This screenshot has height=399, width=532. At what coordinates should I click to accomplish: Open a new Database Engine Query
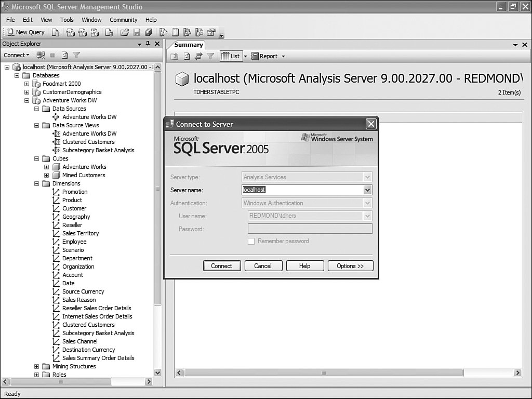(55, 32)
